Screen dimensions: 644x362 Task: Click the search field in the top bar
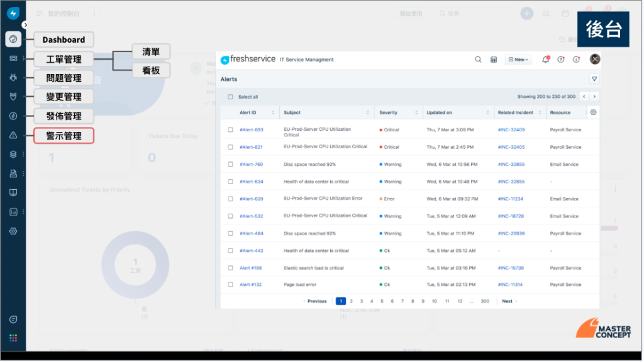point(474,14)
